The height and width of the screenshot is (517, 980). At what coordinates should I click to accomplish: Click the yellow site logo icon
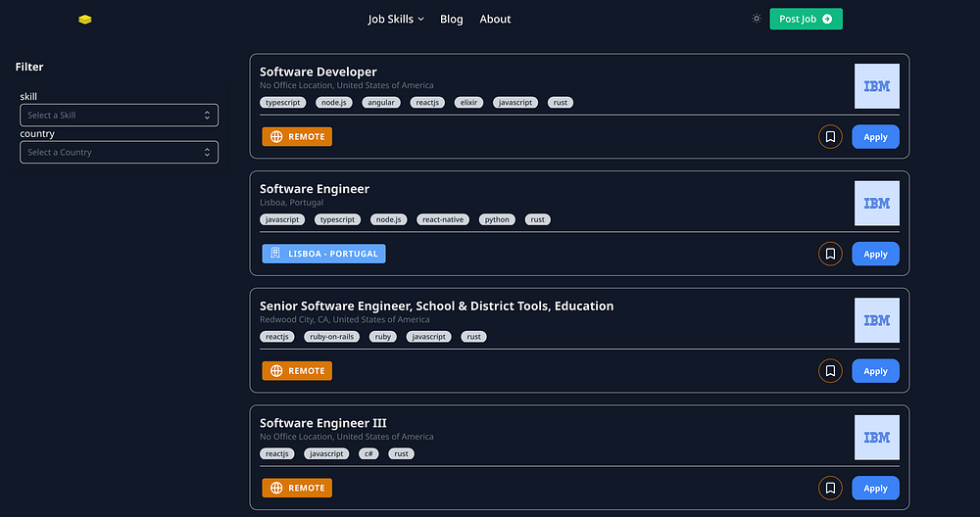point(85,19)
